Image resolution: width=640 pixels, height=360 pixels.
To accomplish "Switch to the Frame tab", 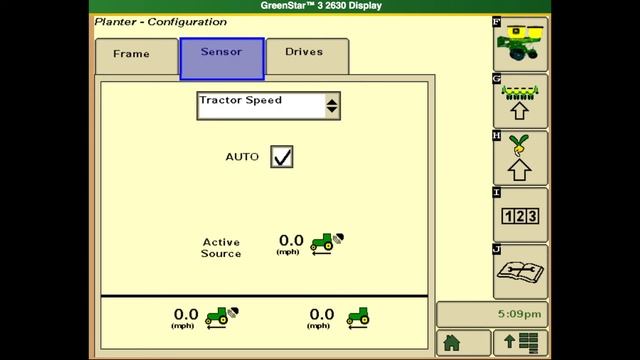I will pos(137,56).
